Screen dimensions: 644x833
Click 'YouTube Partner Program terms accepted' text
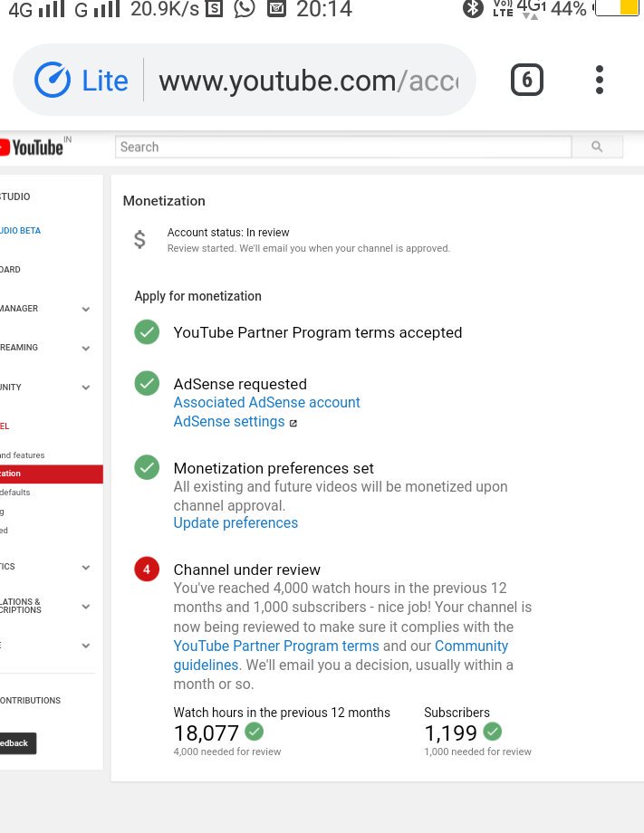(318, 332)
